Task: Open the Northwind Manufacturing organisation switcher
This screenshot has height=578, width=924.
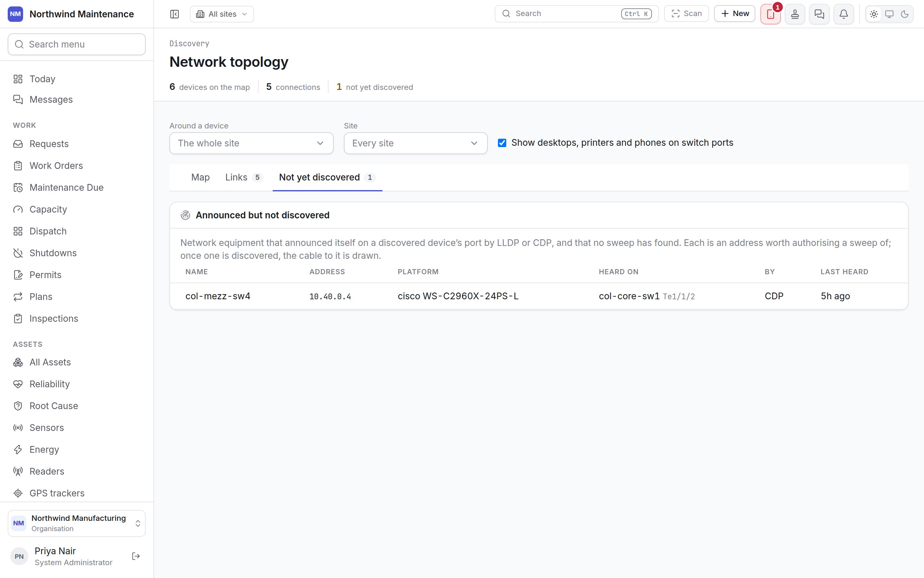Action: pos(77,523)
